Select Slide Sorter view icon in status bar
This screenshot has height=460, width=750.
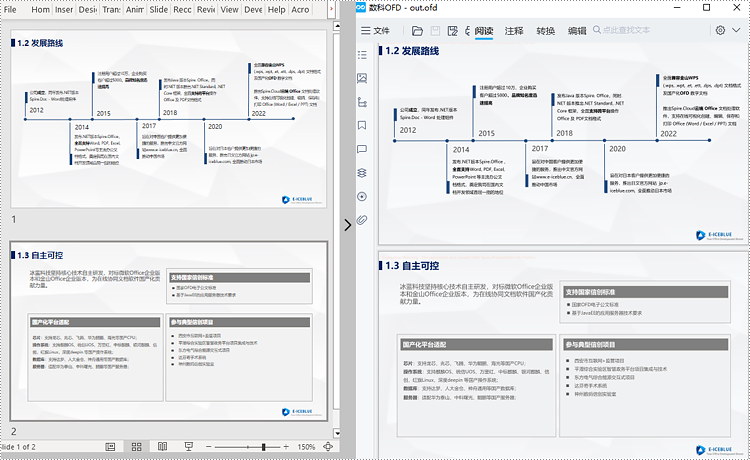136,447
